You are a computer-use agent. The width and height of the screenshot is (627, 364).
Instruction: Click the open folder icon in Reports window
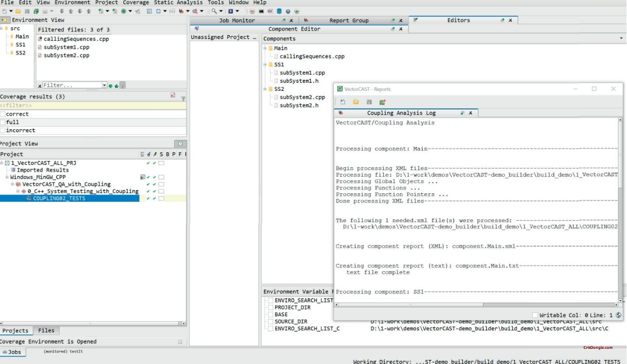coord(356,102)
